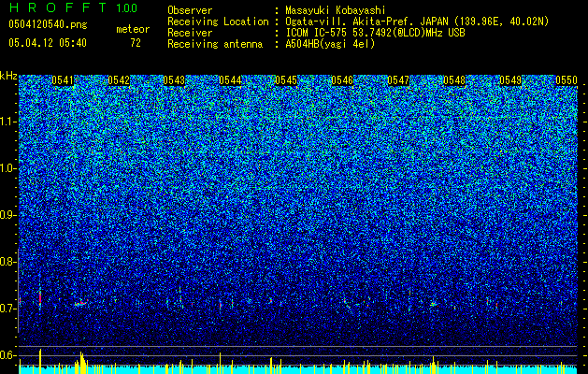Click the 'meteor' label
The height and width of the screenshot is (374, 588).
pos(133,29)
